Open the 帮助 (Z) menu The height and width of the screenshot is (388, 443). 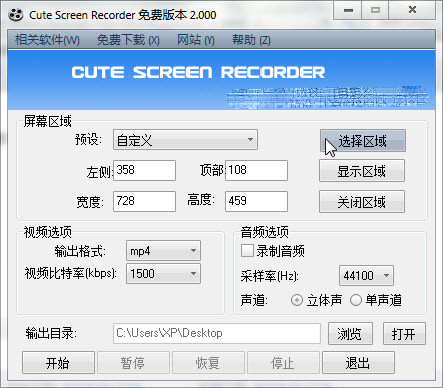251,40
